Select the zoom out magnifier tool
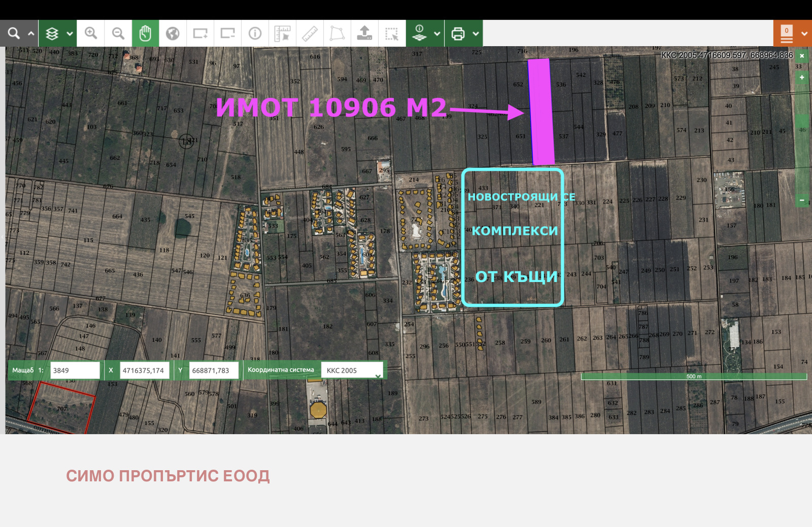Screen dimensions: 812x527 (x=118, y=33)
